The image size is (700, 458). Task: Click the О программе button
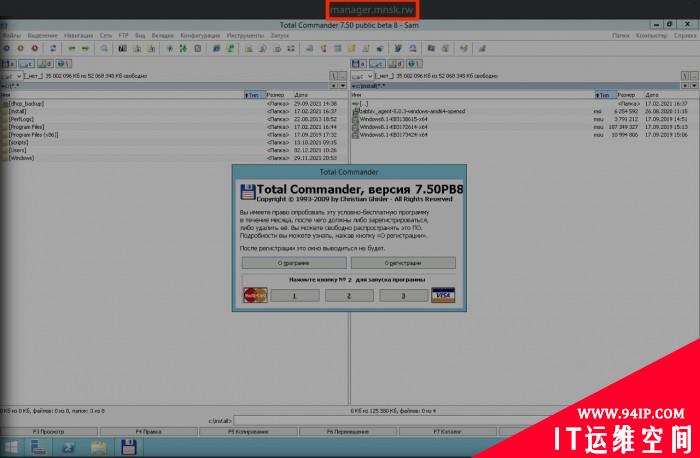coord(294,263)
